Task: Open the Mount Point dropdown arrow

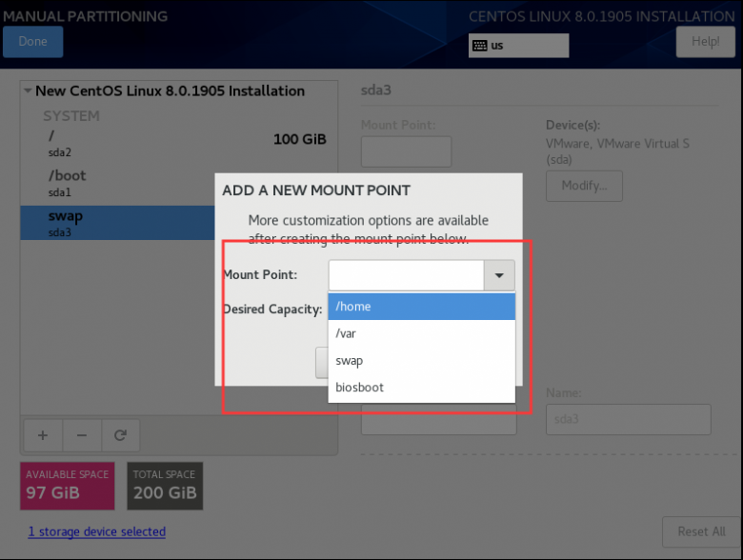Action: (x=499, y=275)
